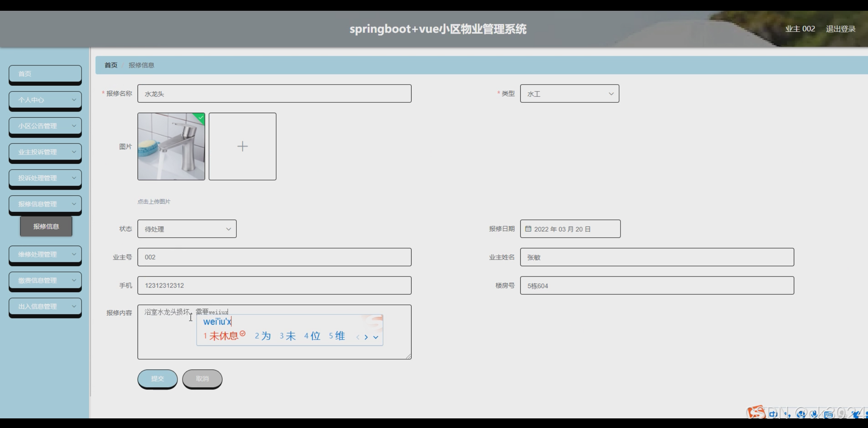Collapse the 报修信息管理 sidebar menu
The width and height of the screenshot is (868, 428).
tap(45, 204)
